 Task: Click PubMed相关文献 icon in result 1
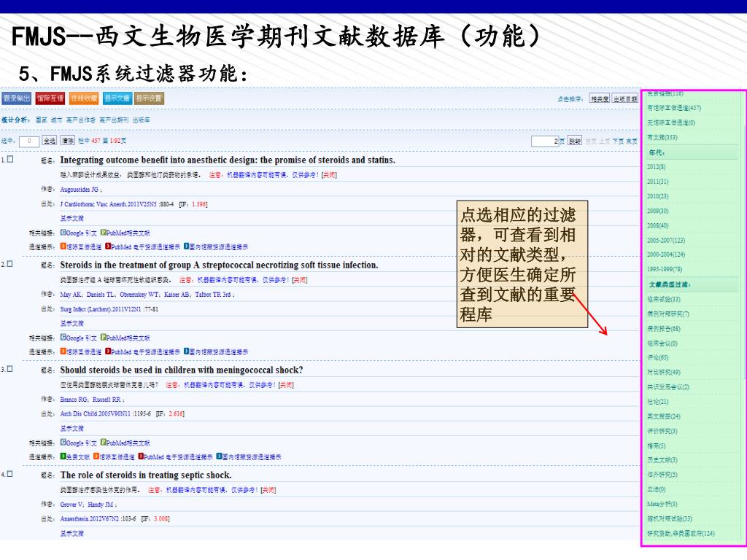(x=104, y=233)
